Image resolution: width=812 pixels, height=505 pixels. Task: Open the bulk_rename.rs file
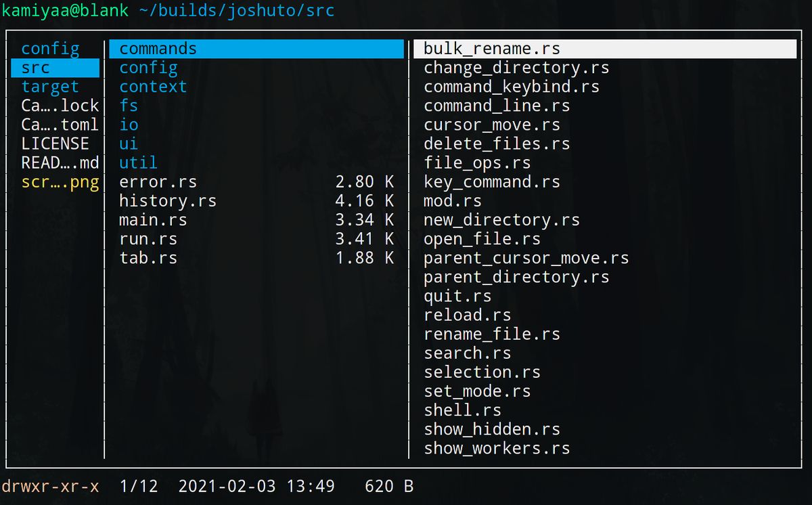click(x=496, y=48)
